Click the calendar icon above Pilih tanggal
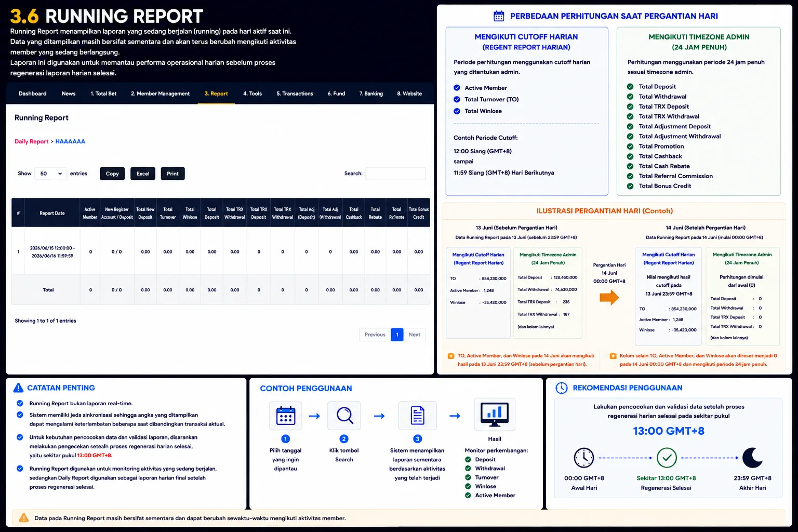This screenshot has height=532, width=798. click(286, 416)
